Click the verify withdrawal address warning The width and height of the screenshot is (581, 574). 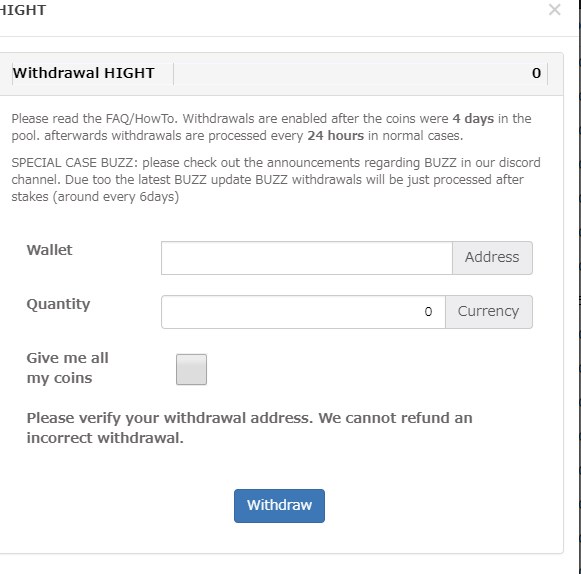click(x=249, y=428)
